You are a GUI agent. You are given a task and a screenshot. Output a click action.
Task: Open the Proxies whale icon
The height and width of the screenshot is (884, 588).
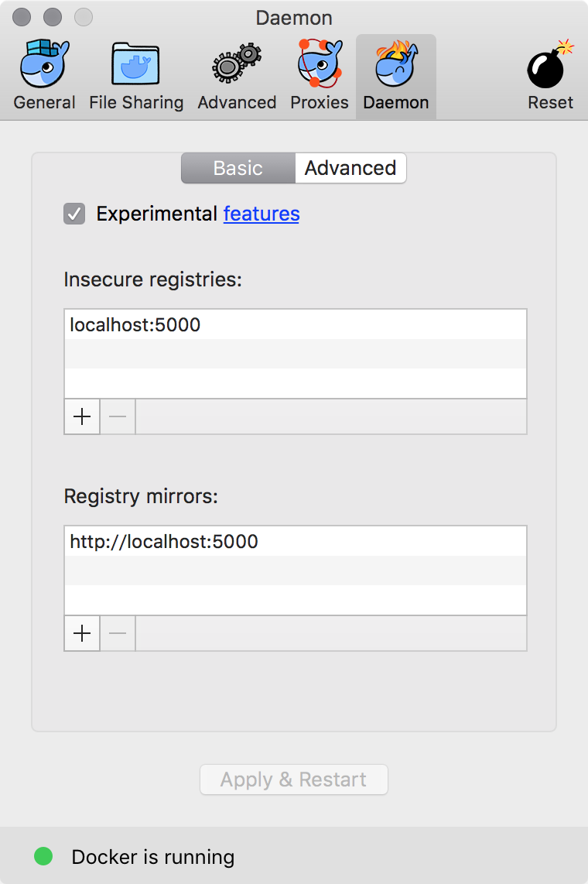pyautogui.click(x=320, y=65)
